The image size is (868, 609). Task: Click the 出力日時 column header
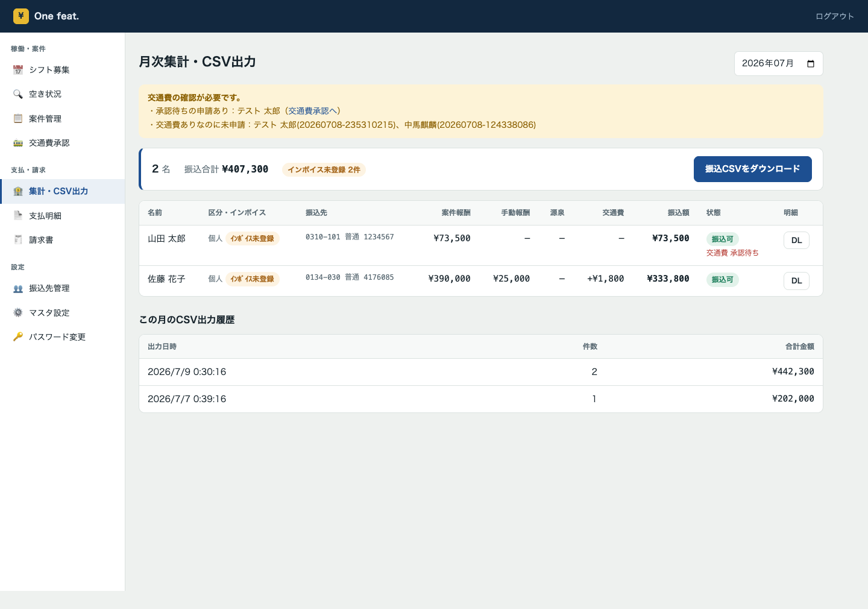(x=162, y=347)
